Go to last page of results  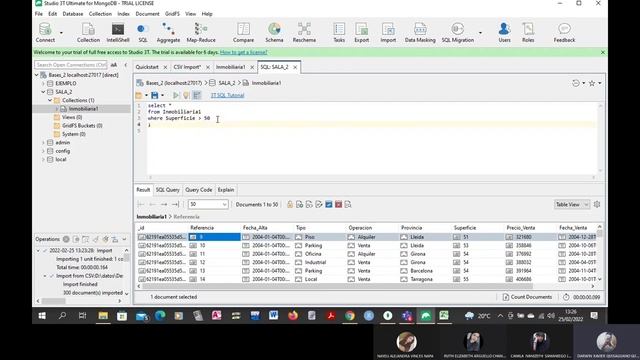pos(176,204)
